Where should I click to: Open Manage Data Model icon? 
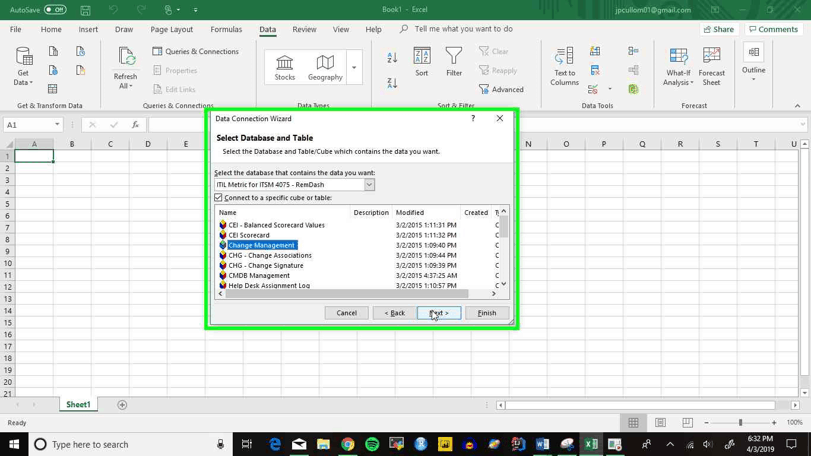coord(633,89)
